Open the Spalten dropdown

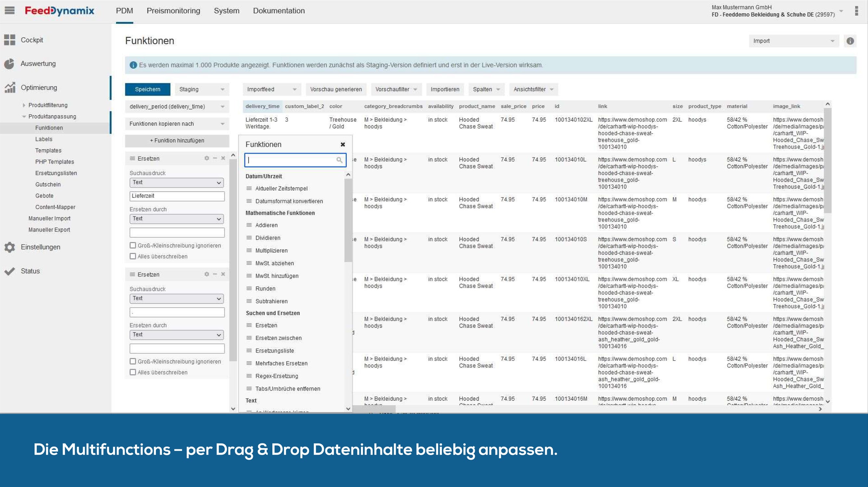point(486,89)
